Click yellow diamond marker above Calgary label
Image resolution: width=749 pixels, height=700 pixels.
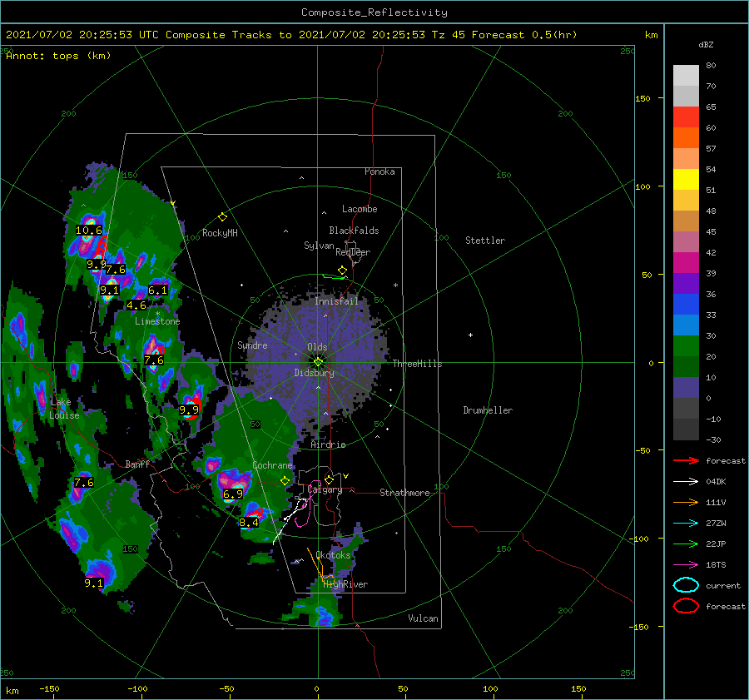pyautogui.click(x=329, y=479)
